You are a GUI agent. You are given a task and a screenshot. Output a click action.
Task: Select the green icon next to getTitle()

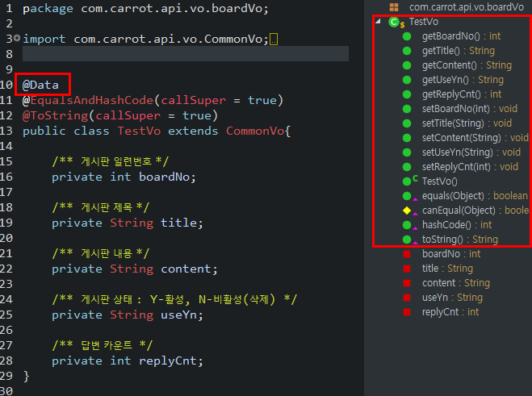point(407,51)
